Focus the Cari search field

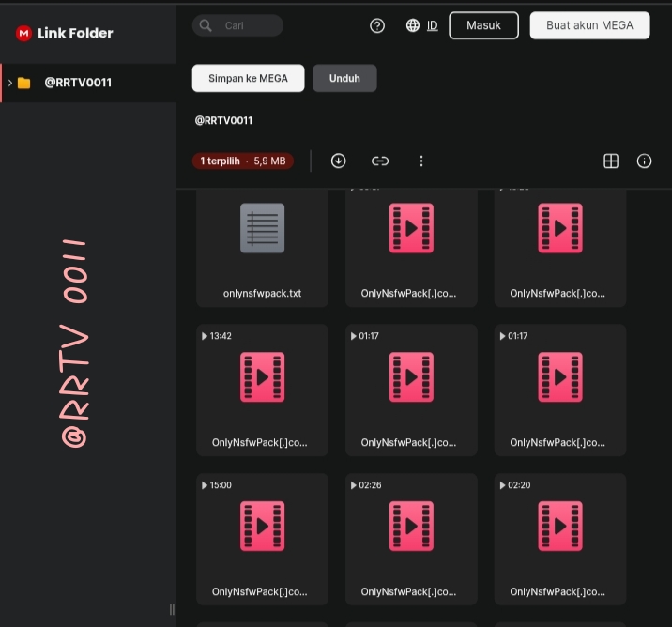pos(237,25)
